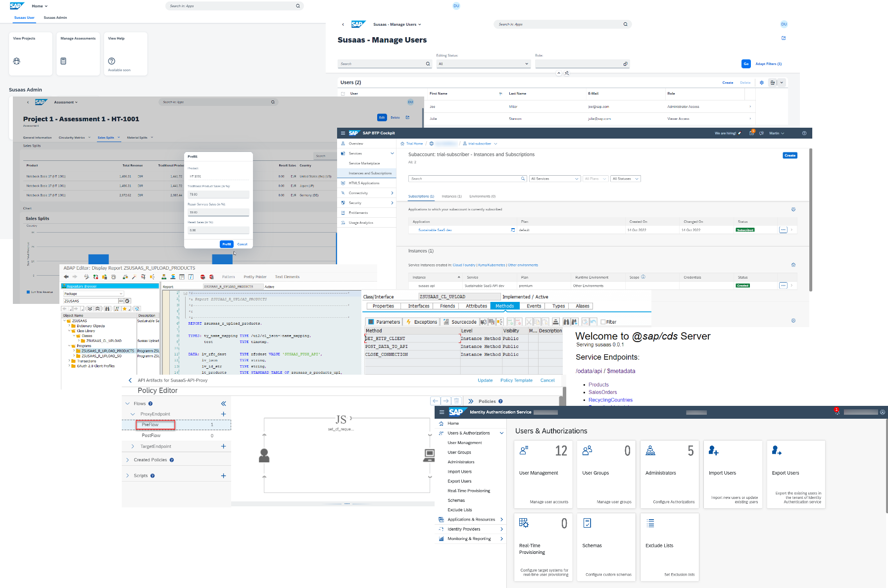Switch to Events tab of class editor
The height and width of the screenshot is (588, 888).
tap(534, 306)
